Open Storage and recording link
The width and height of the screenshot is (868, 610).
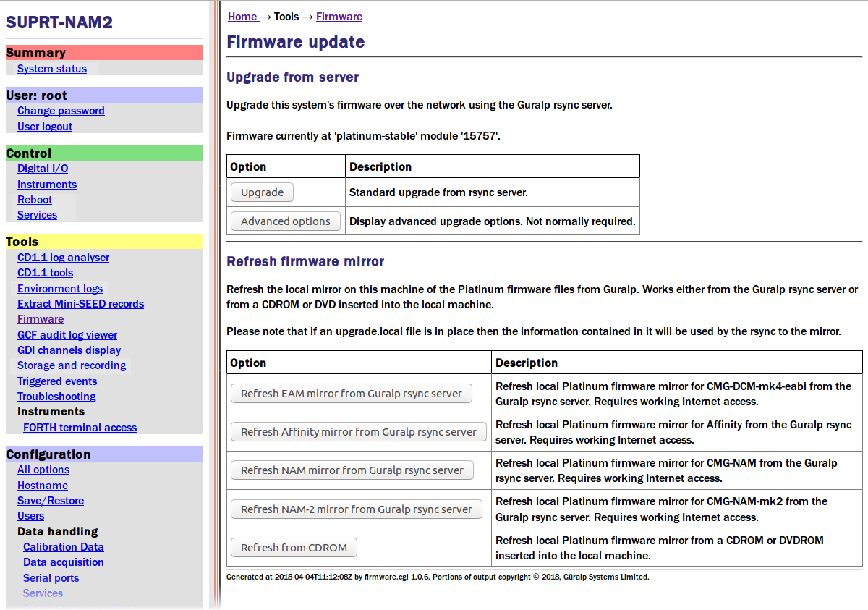tap(72, 365)
